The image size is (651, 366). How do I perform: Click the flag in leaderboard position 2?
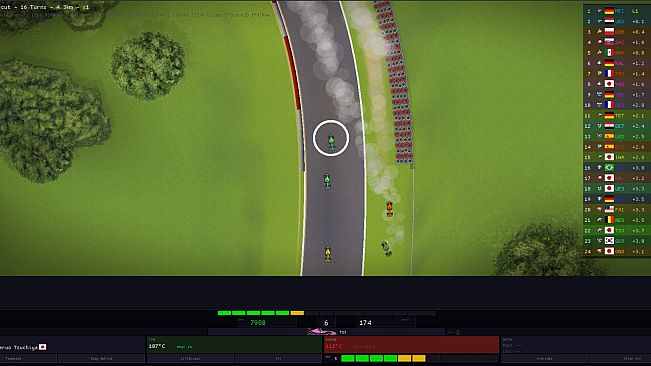tap(609, 22)
